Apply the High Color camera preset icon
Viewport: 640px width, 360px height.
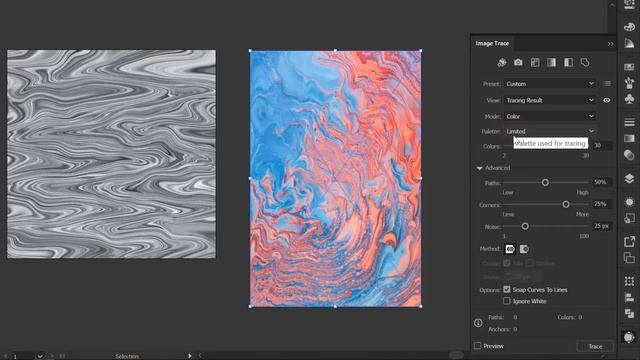click(x=518, y=62)
